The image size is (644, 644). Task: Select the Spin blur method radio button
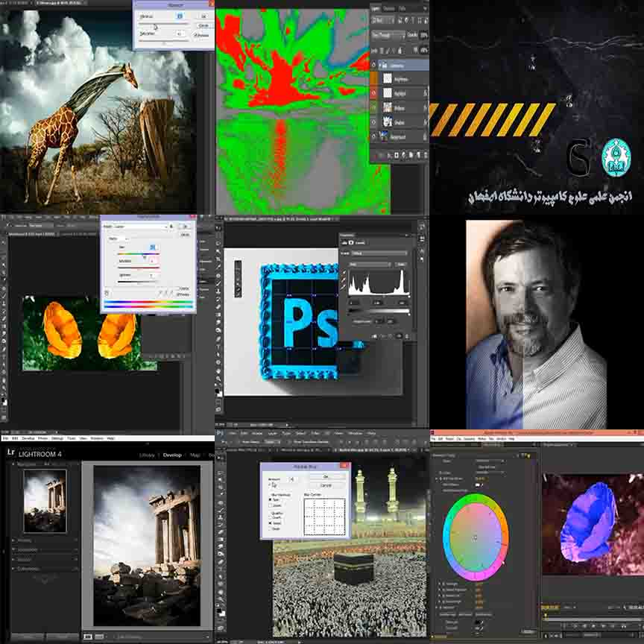point(269,499)
